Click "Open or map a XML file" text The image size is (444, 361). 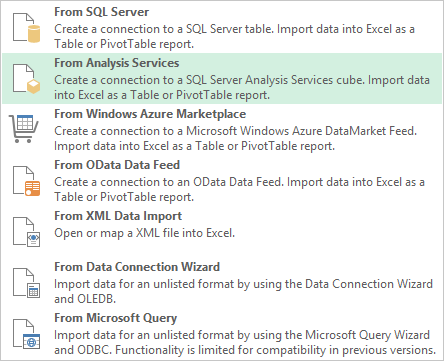pos(144,233)
